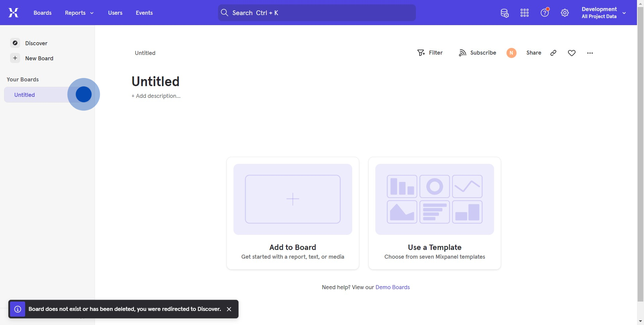This screenshot has width=644, height=325.
Task: Expand the Reports dropdown
Action: pyautogui.click(x=79, y=13)
